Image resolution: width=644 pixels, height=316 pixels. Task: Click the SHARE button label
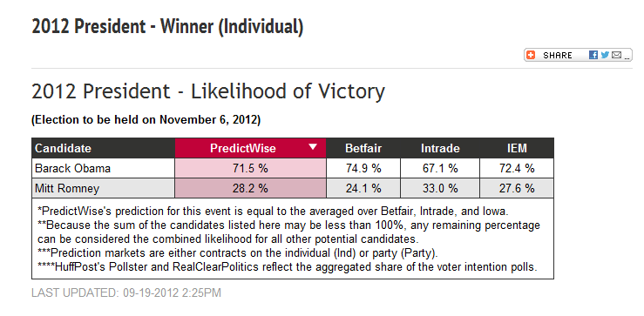click(x=558, y=56)
